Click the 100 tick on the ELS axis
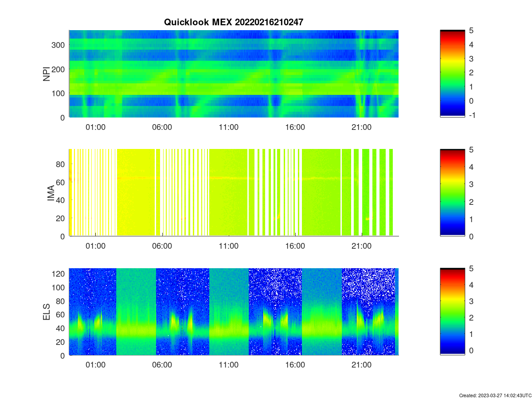Image resolution: width=532 pixels, height=399 pixels. (x=59, y=288)
